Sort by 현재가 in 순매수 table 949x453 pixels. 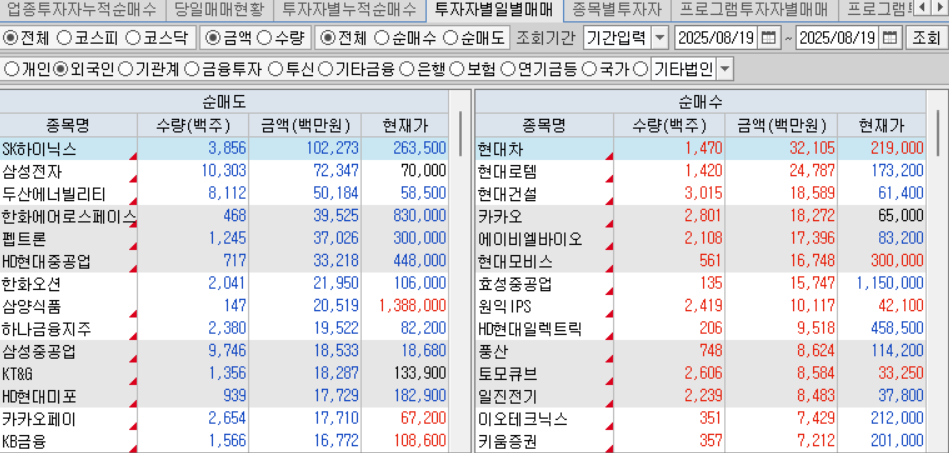pyautogui.click(x=882, y=125)
